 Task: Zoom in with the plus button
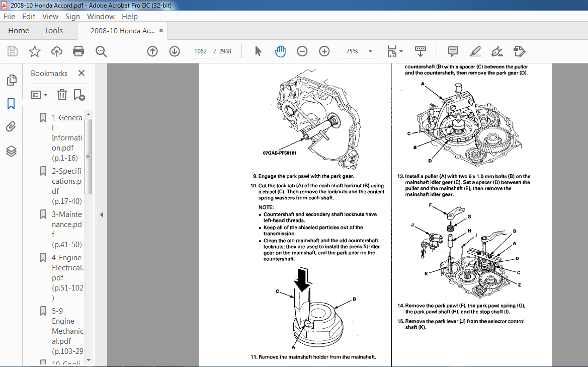point(324,51)
